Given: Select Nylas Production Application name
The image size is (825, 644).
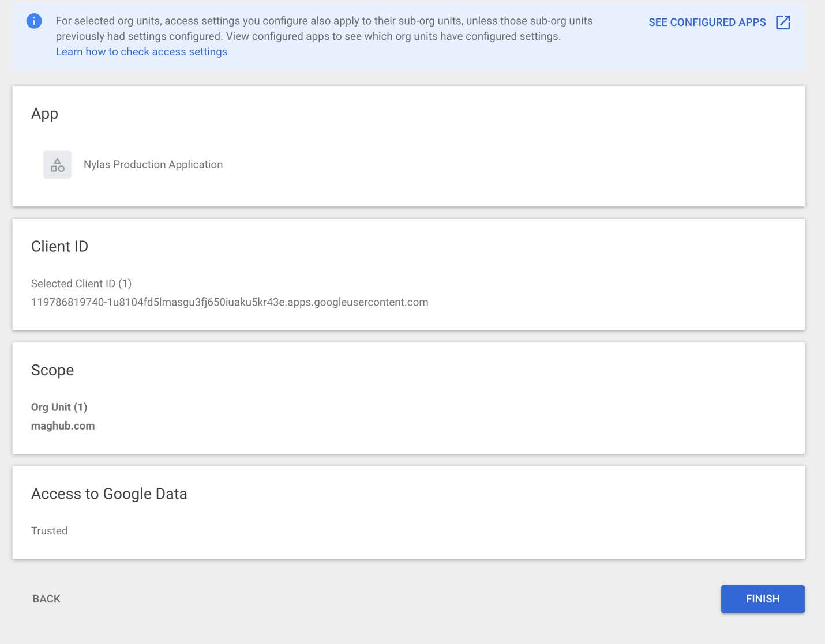Looking at the screenshot, I should coord(153,165).
